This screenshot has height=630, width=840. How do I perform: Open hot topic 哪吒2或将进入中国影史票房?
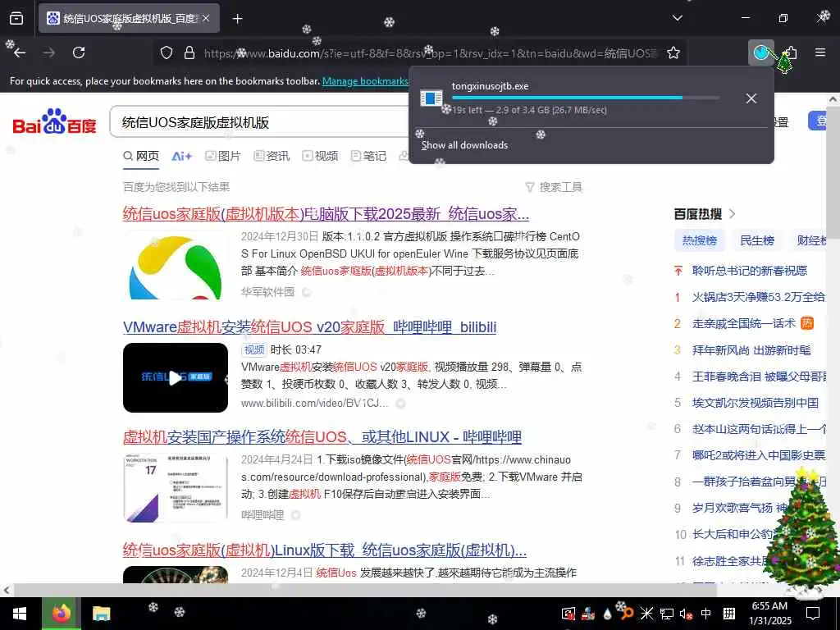759,455
